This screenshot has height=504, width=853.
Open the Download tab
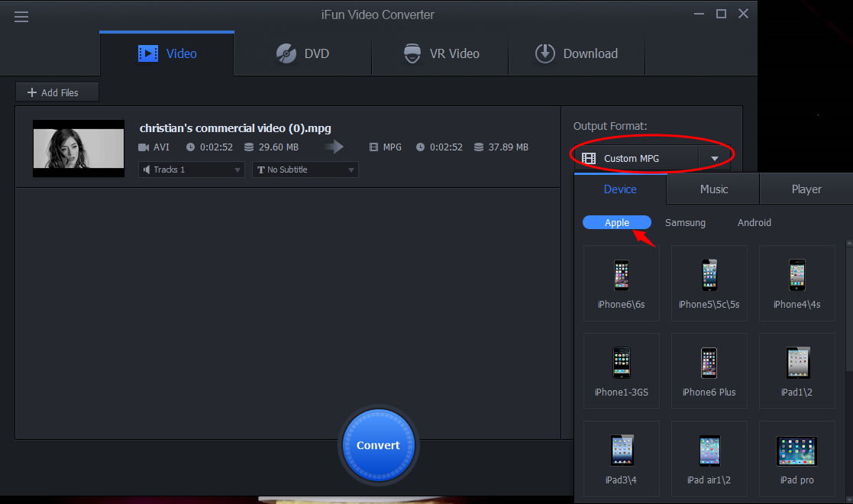[577, 53]
